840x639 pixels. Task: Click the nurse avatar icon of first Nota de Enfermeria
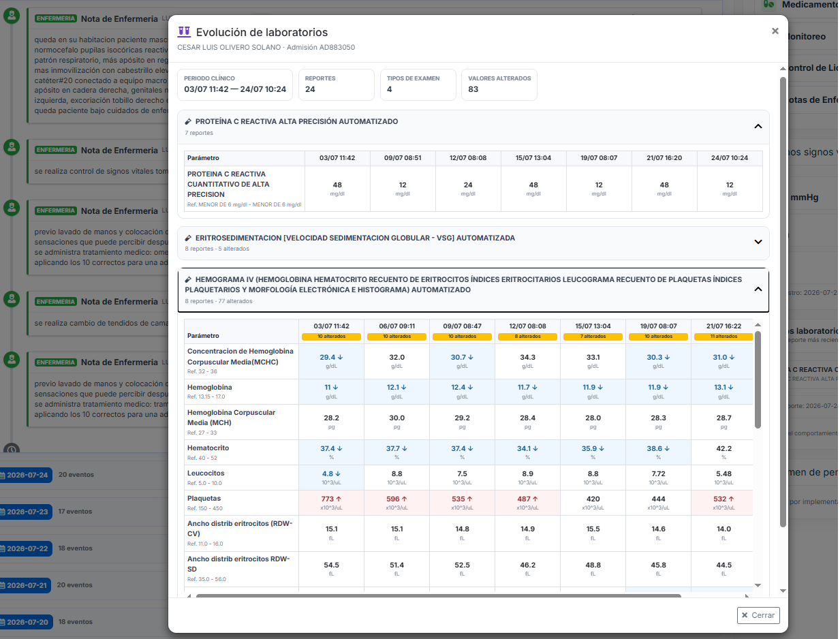point(11,16)
